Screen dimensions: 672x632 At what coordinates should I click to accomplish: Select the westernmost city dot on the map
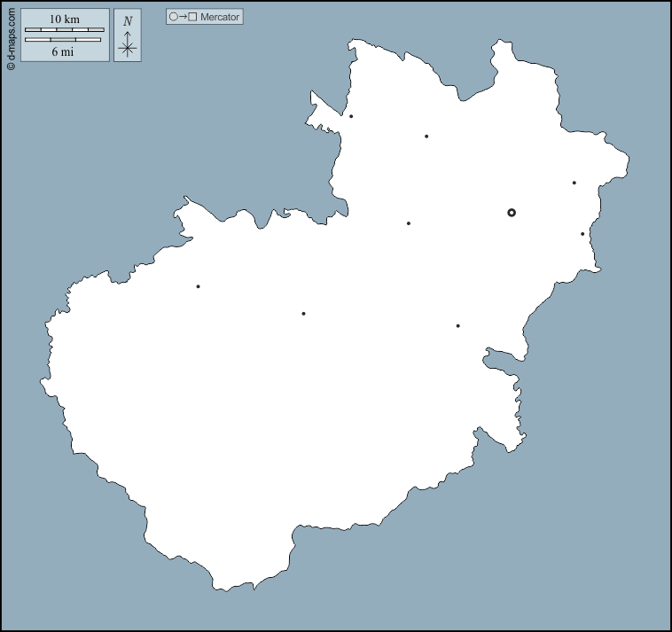tap(198, 286)
